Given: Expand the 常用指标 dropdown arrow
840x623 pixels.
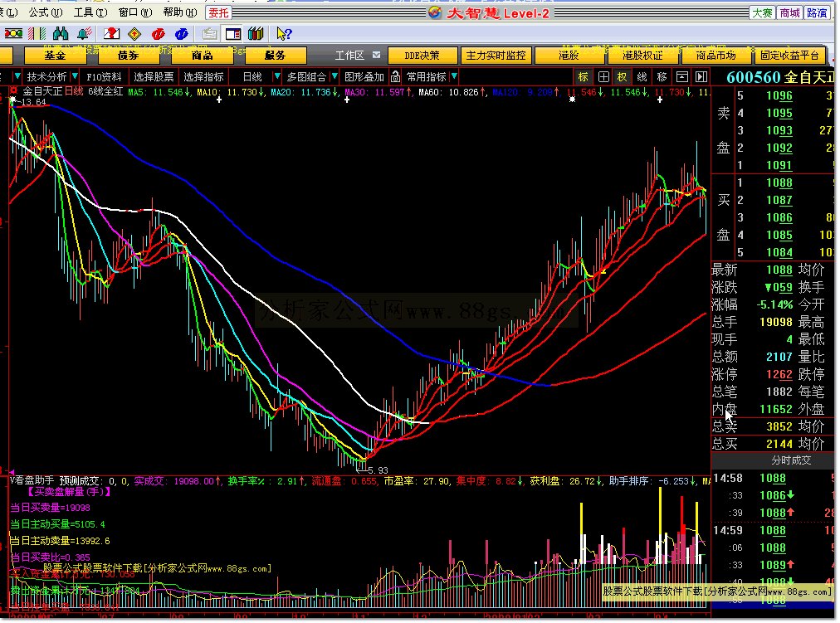Looking at the screenshot, I should 454,76.
